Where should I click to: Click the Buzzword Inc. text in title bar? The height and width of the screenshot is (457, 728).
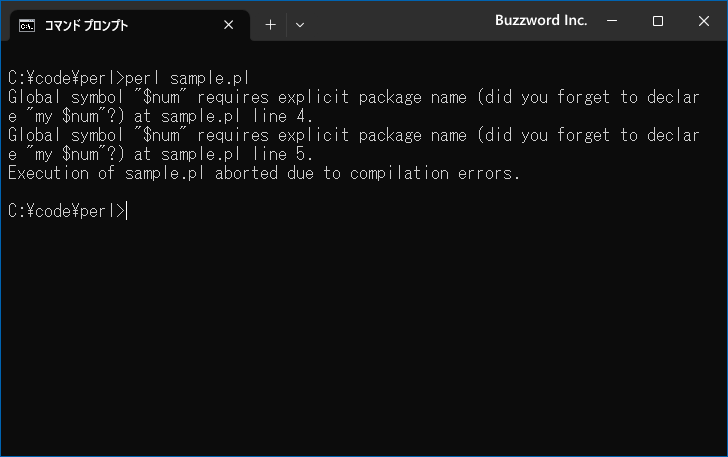click(x=541, y=20)
